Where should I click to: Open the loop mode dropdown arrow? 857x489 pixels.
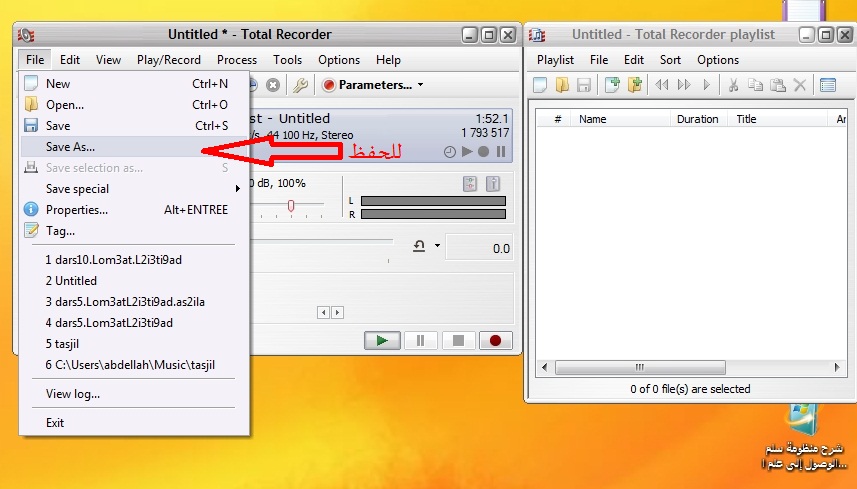click(x=437, y=246)
